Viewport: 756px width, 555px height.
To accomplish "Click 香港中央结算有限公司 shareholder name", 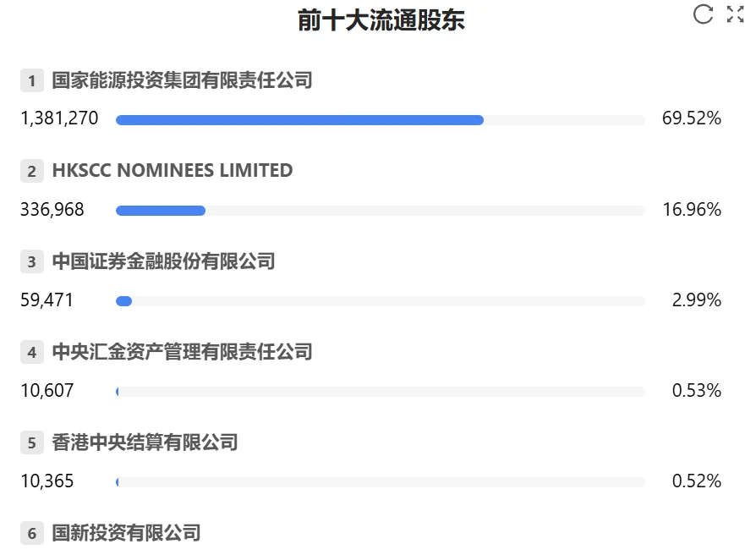I will pyautogui.click(x=145, y=442).
